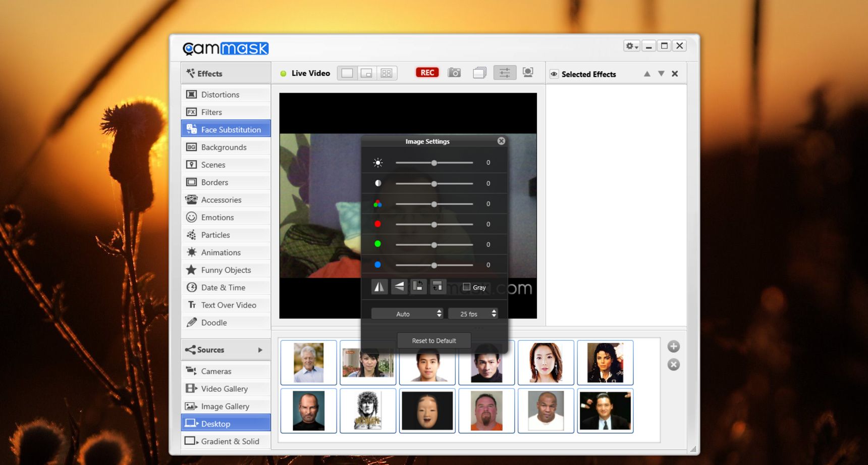Open the 25 fps frame rate dropdown

473,314
